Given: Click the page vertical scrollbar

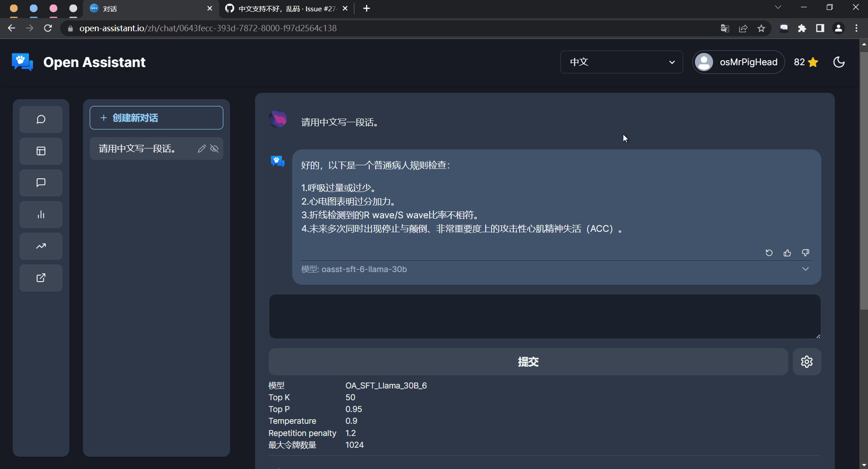Looking at the screenshot, I should tap(863, 181).
